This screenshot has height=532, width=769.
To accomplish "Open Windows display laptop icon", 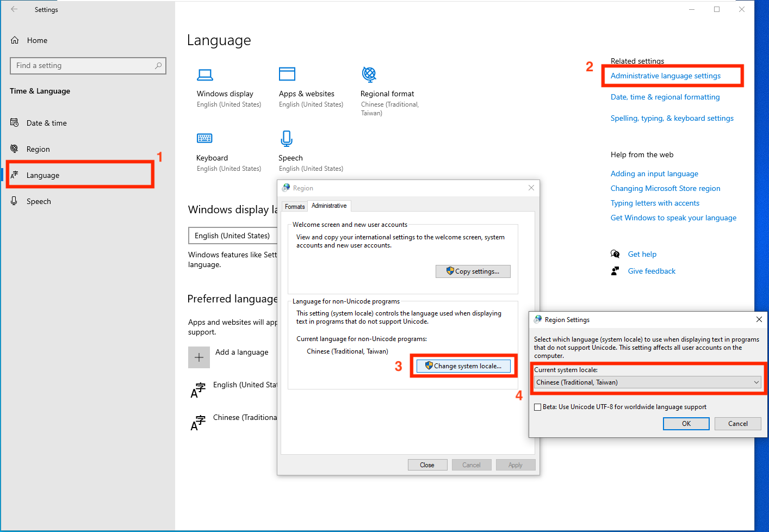I will click(x=205, y=75).
